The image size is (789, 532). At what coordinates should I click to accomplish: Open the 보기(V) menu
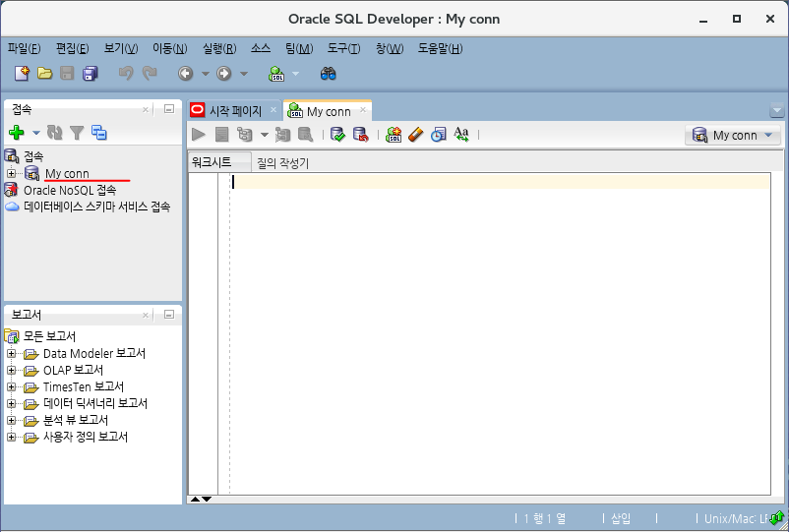click(121, 49)
